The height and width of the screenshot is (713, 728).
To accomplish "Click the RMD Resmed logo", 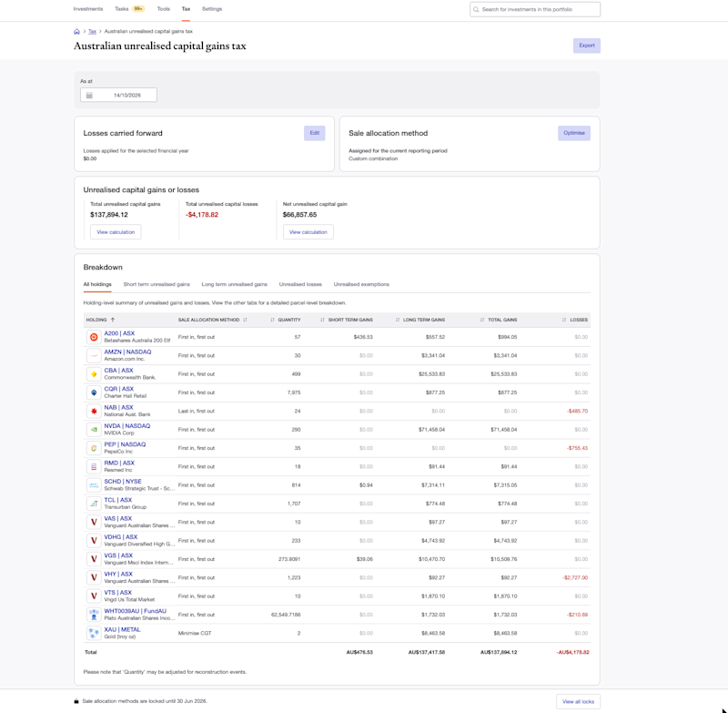I will tap(94, 467).
